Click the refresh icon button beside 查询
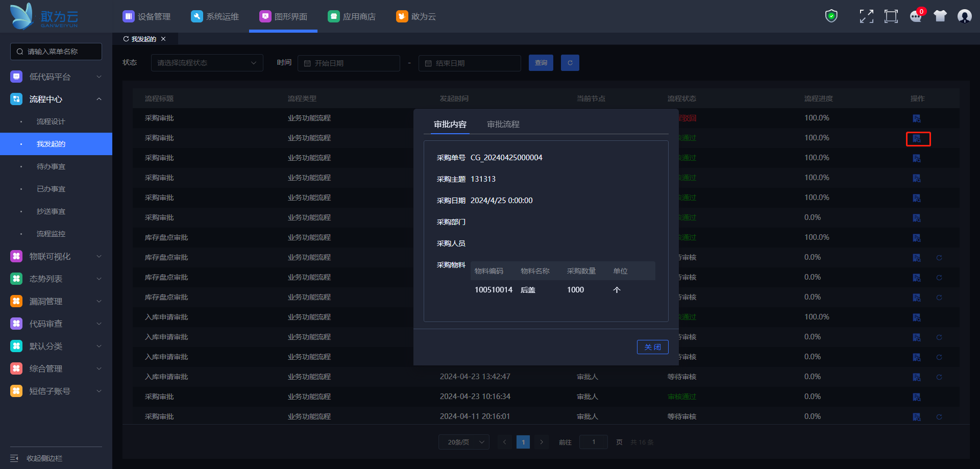 [570, 63]
